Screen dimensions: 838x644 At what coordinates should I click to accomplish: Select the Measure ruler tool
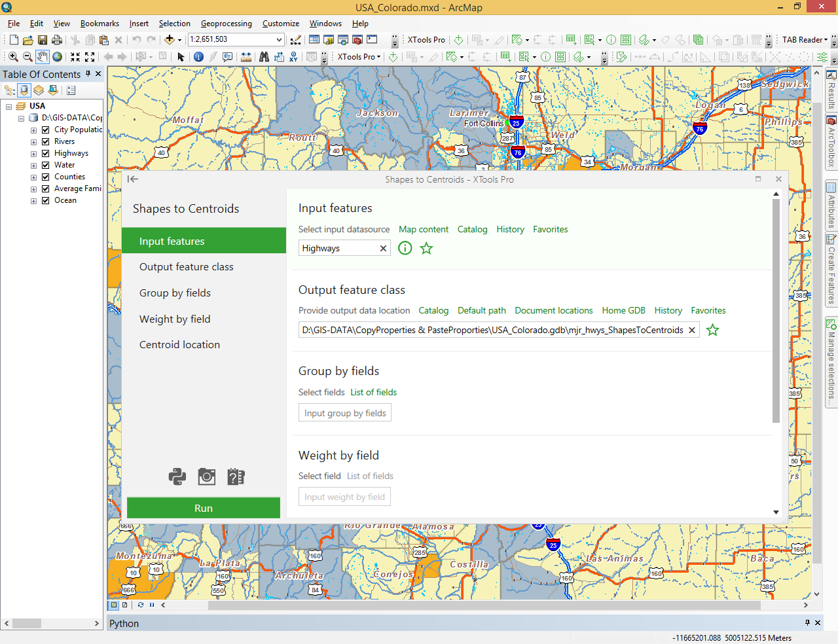[246, 57]
